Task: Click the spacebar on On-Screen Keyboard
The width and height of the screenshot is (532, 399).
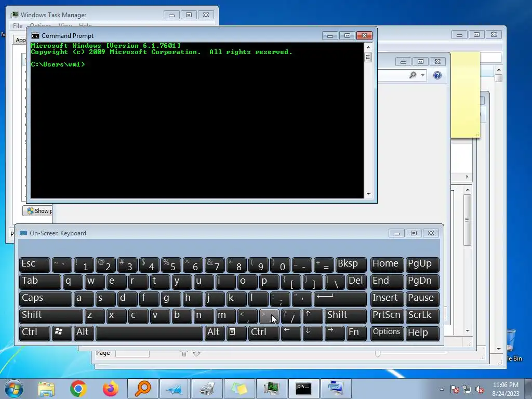Action: point(149,333)
